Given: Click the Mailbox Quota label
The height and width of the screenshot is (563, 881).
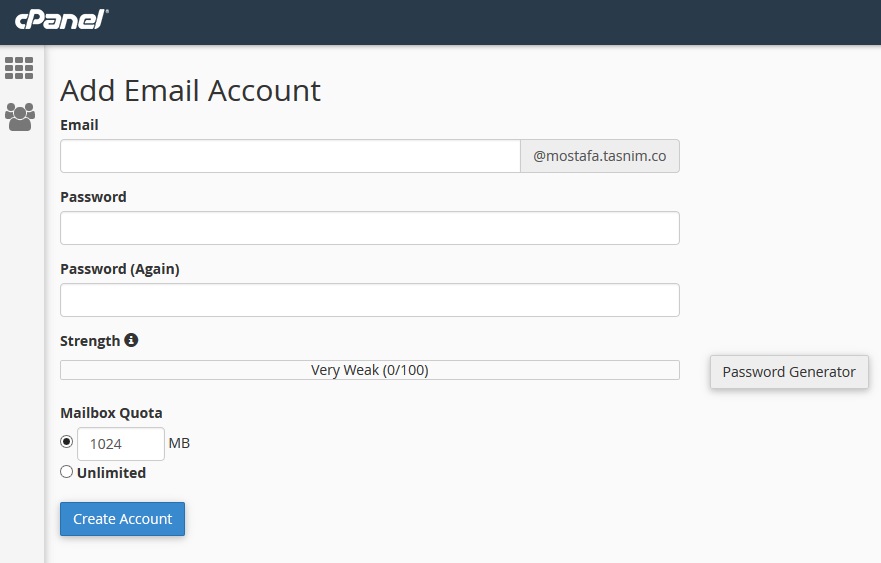Looking at the screenshot, I should (111, 413).
